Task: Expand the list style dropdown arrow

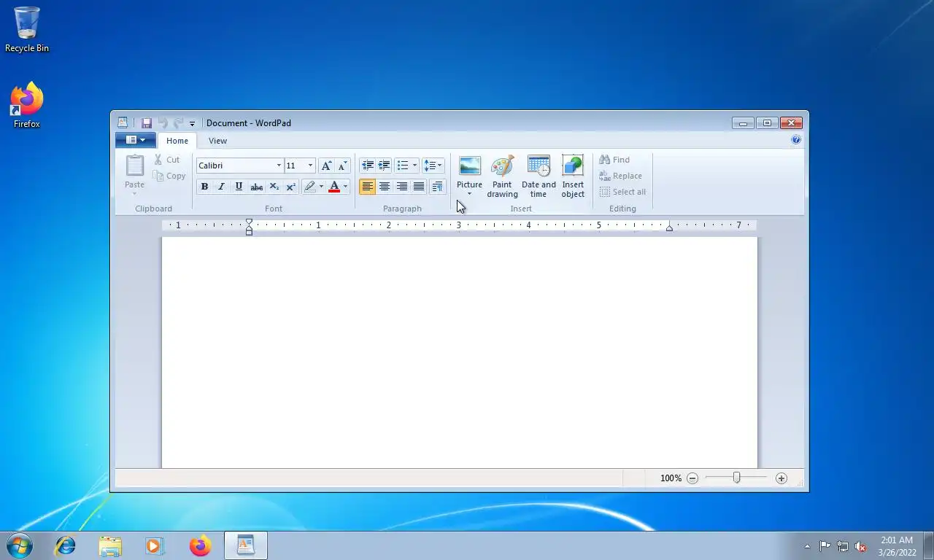Action: click(414, 166)
